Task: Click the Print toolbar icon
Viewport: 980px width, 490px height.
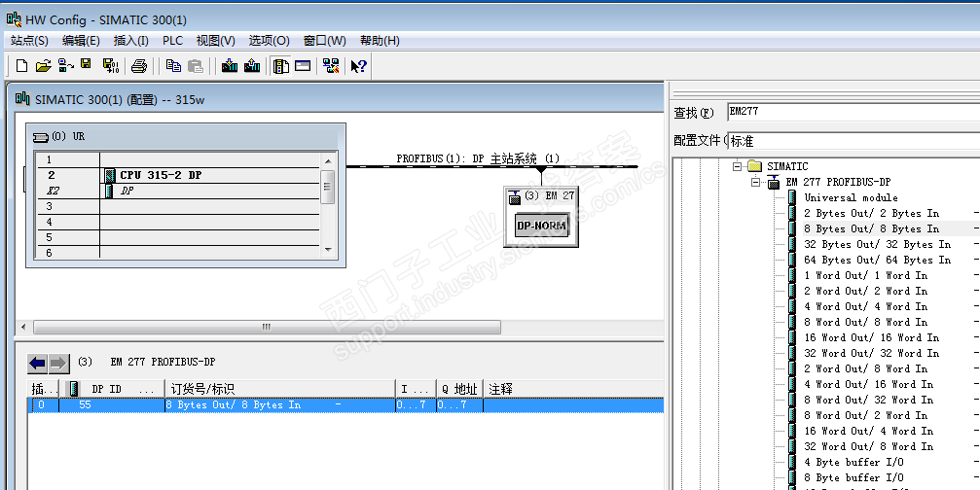Action: [139, 66]
